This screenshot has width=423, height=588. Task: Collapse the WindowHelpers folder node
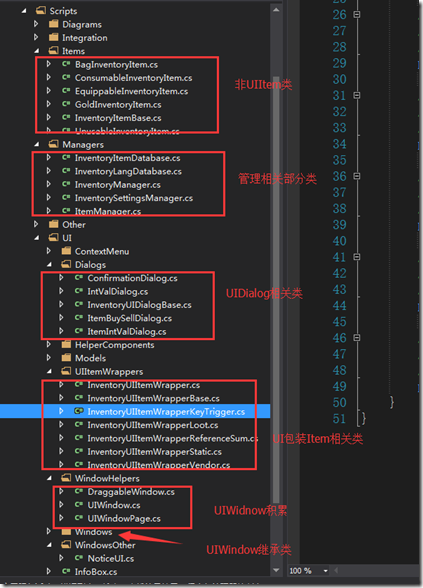pyautogui.click(x=50, y=478)
